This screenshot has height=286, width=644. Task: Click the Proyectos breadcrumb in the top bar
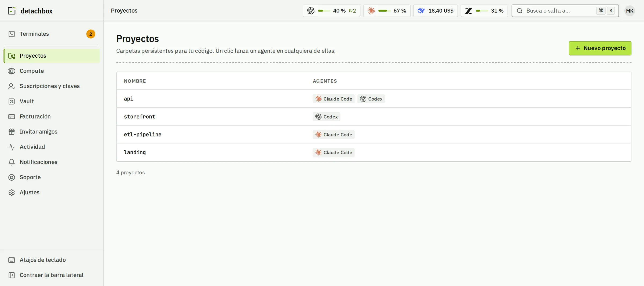click(124, 11)
